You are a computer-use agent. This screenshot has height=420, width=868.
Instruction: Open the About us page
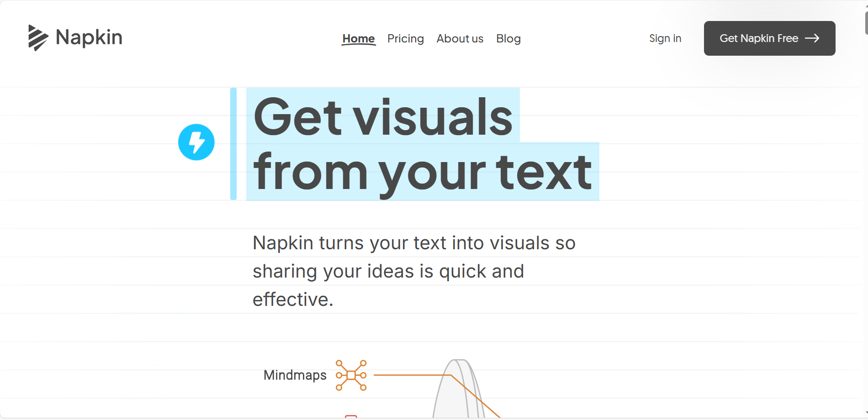tap(460, 39)
